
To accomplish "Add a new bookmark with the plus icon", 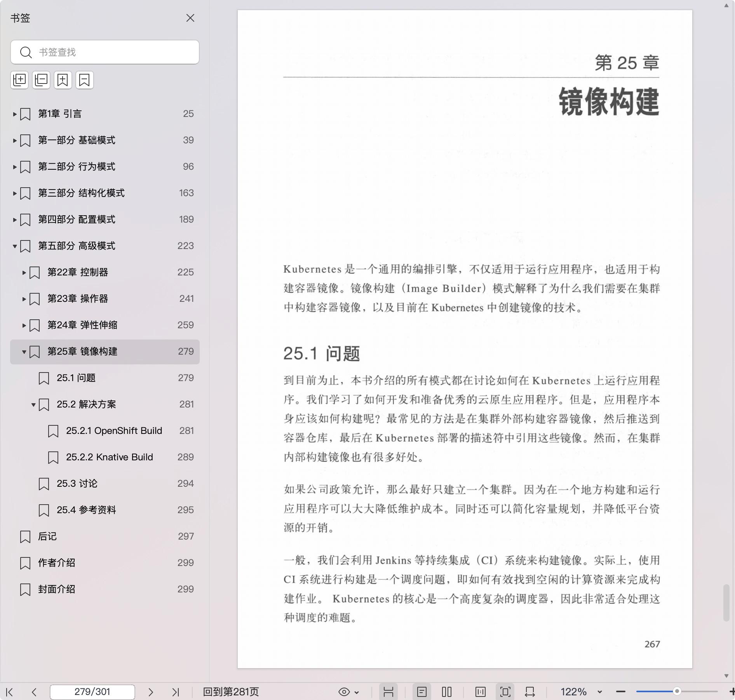I will (x=63, y=80).
